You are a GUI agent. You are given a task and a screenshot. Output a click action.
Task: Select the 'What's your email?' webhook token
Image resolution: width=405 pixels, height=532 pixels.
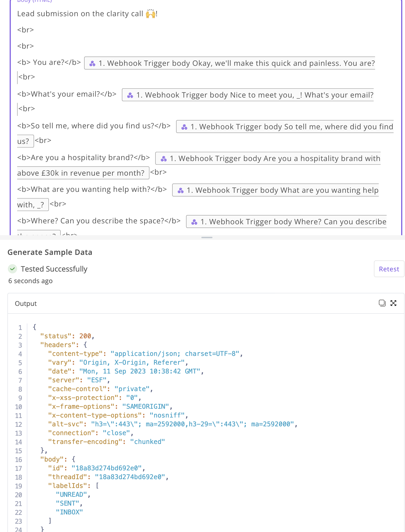(x=248, y=95)
